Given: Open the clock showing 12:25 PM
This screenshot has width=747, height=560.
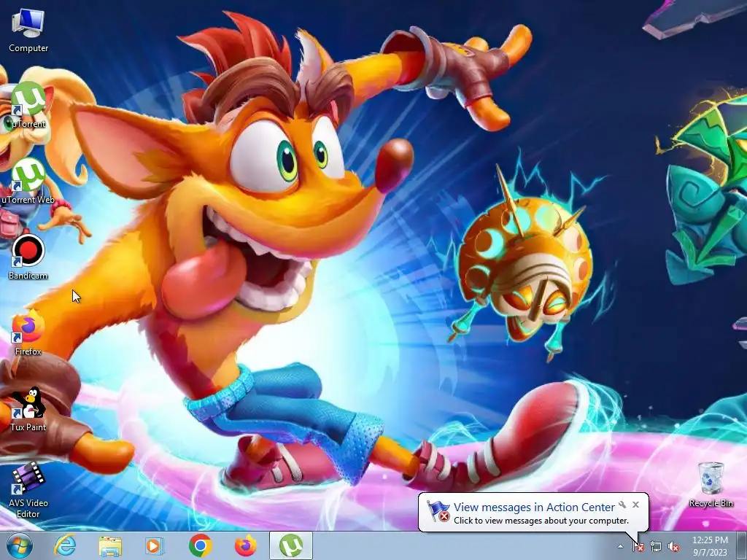Looking at the screenshot, I should pos(710,546).
